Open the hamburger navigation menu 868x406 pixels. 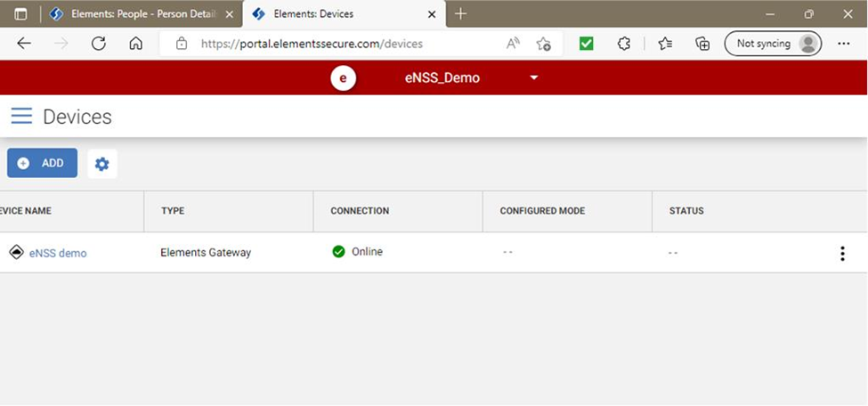click(21, 117)
